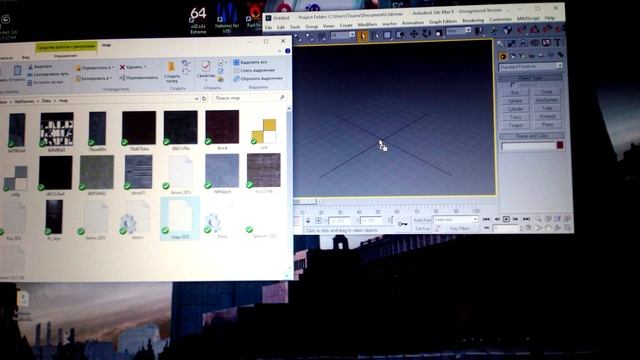Click Delete (Удалить) in Explorer ribbon
640x360 pixels.
point(133,67)
